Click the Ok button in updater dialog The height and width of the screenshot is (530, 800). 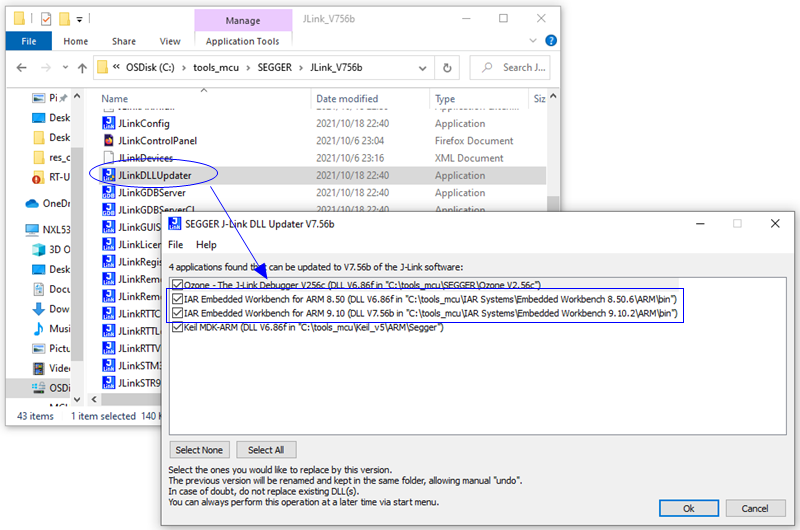688,508
